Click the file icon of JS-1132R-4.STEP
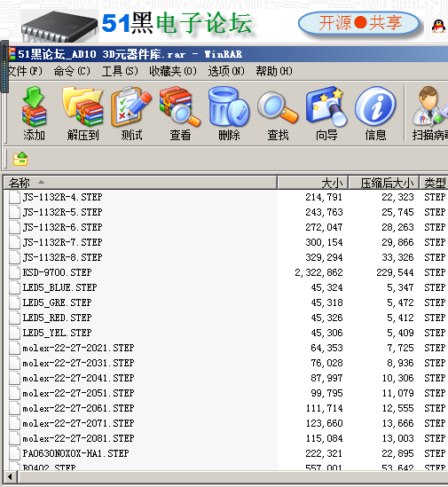 (x=14, y=197)
